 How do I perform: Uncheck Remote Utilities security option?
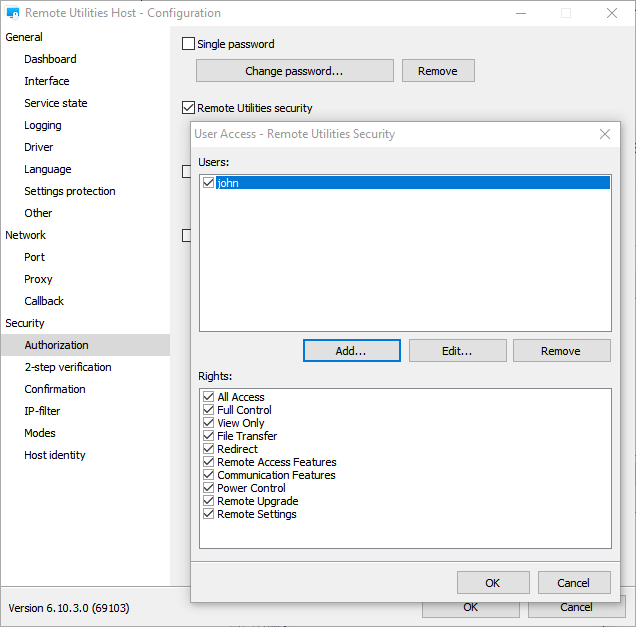coord(188,107)
